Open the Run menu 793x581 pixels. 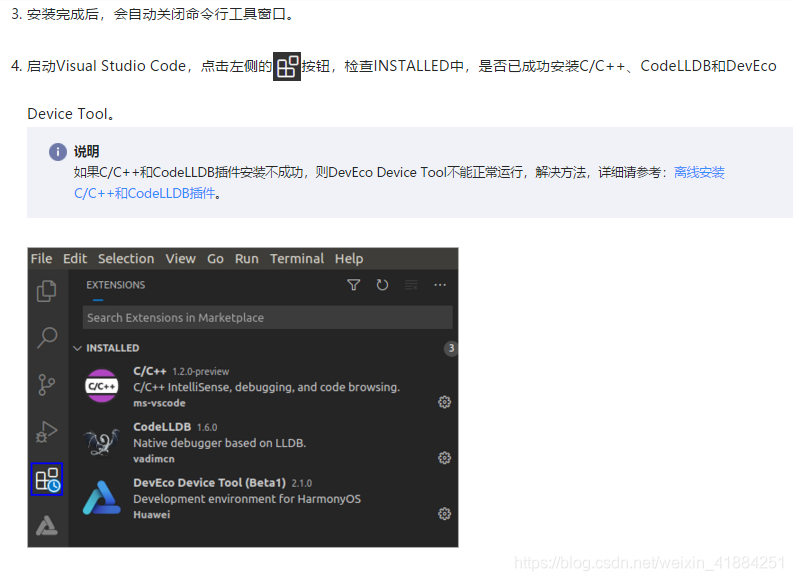point(247,259)
